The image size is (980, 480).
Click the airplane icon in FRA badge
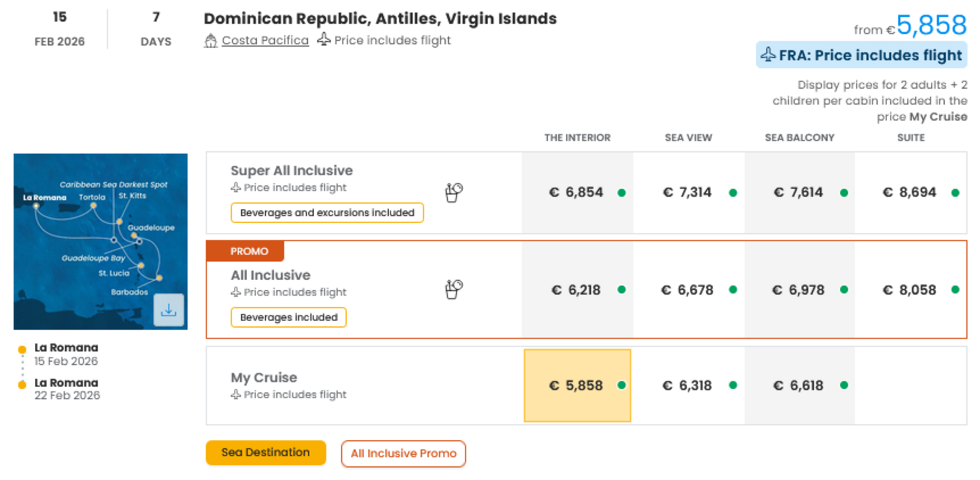pyautogui.click(x=768, y=55)
